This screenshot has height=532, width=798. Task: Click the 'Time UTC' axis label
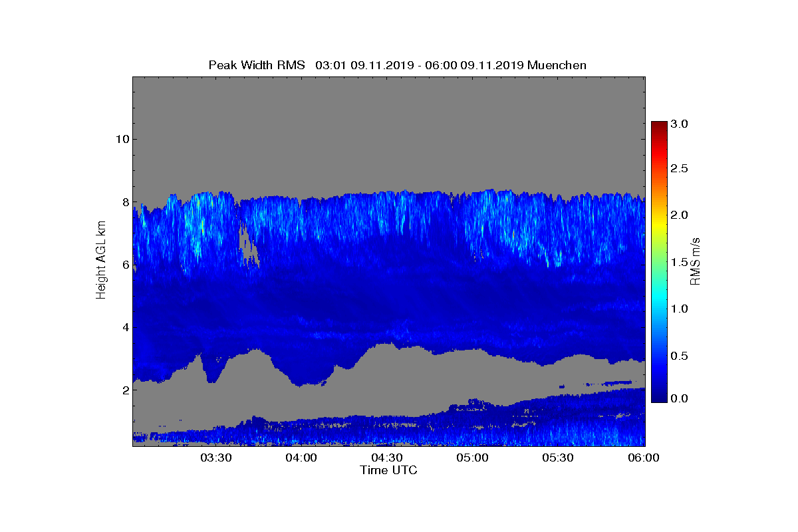coord(389,470)
